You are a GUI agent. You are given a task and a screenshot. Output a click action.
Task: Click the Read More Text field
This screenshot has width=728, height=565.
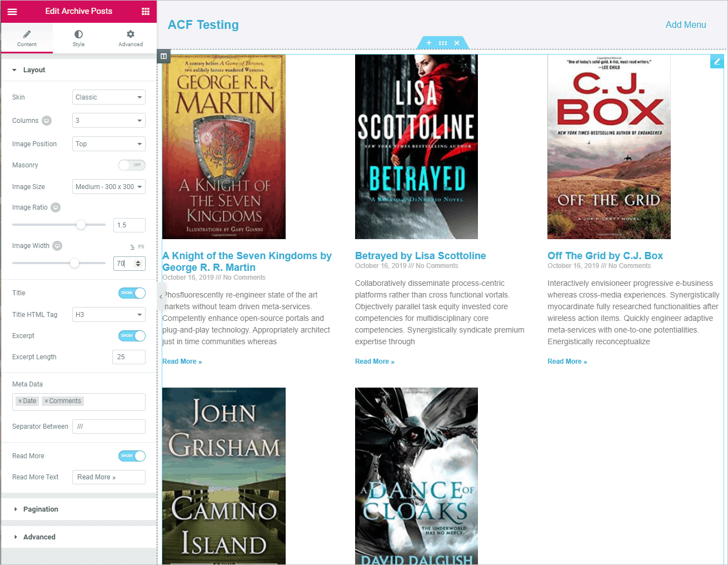109,477
